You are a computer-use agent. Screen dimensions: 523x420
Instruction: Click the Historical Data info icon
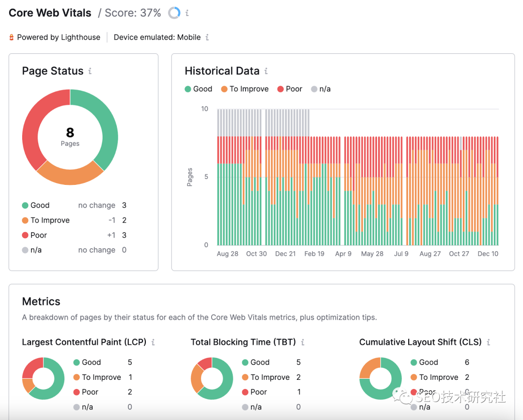pyautogui.click(x=266, y=71)
